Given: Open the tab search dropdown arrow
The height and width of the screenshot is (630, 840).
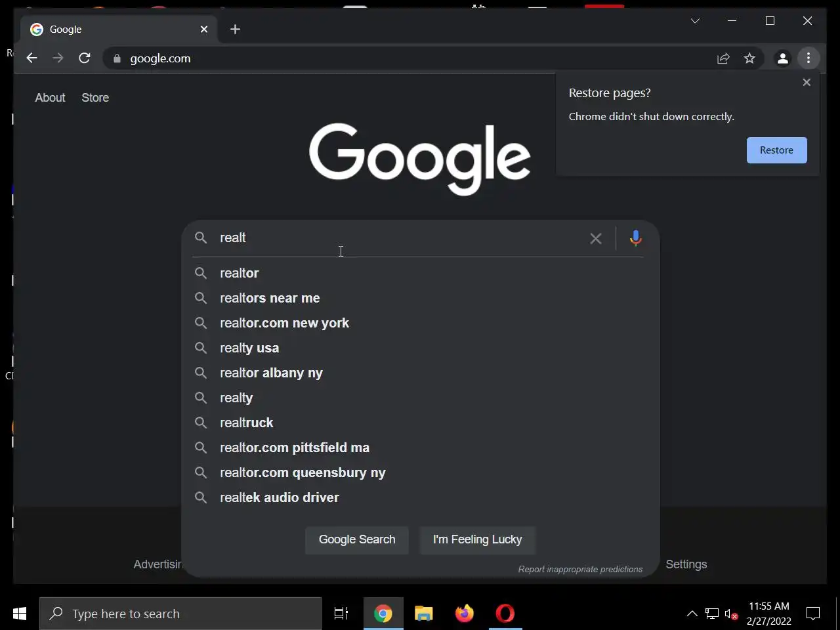Looking at the screenshot, I should point(695,21).
